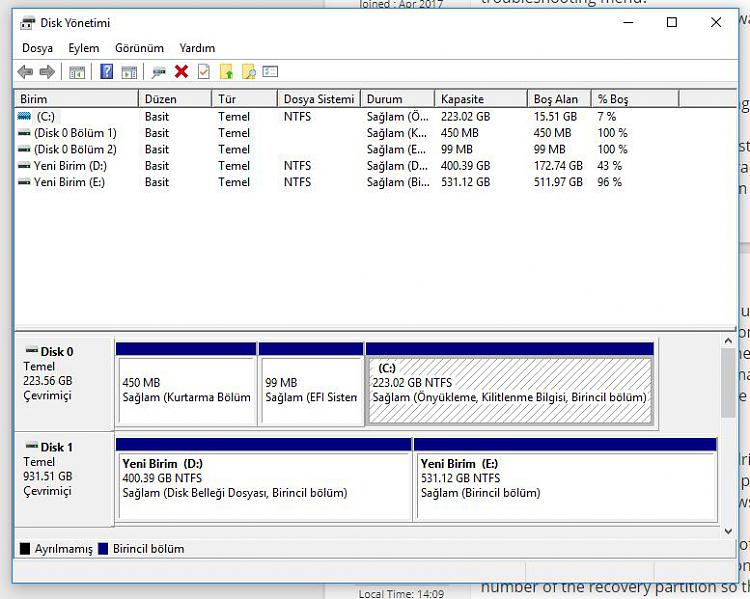Click the folder with magnifier search icon
Screen dimensions: 750x599
[248, 72]
